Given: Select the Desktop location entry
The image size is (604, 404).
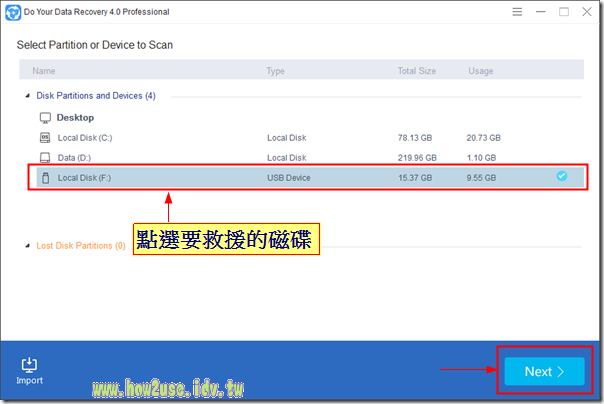Looking at the screenshot, I should 75,117.
